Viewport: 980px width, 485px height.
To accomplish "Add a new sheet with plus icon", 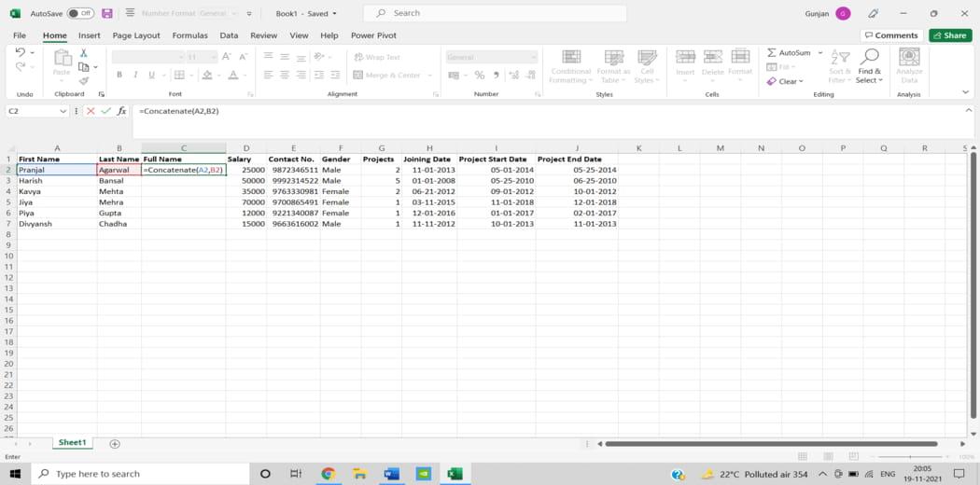I will point(115,444).
